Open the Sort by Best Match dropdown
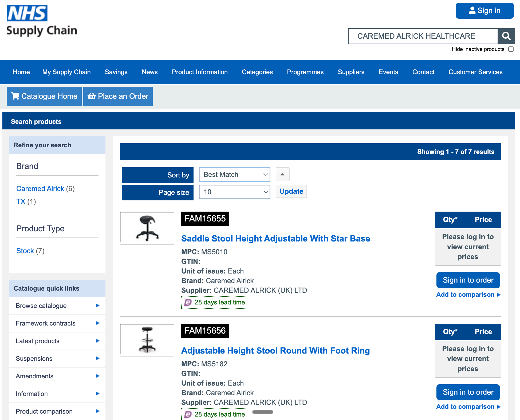This screenshot has height=420, width=520. [x=234, y=175]
